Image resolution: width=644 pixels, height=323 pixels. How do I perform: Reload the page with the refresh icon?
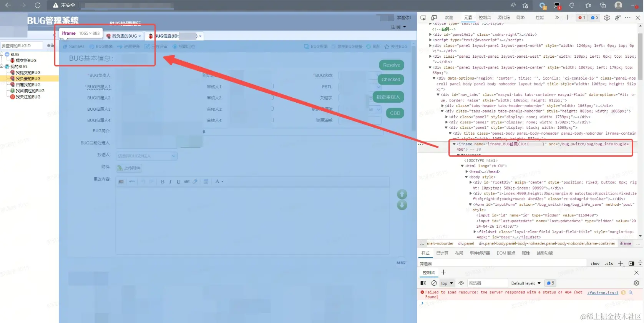37,5
